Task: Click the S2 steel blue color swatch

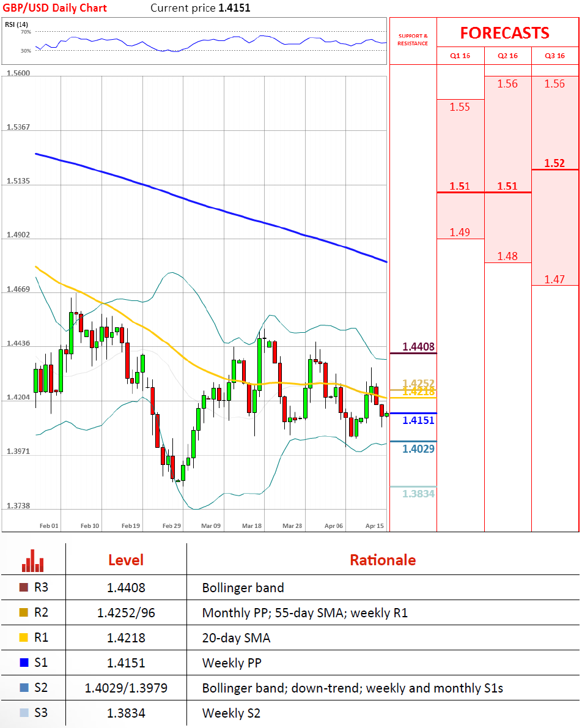Action: click(x=24, y=688)
